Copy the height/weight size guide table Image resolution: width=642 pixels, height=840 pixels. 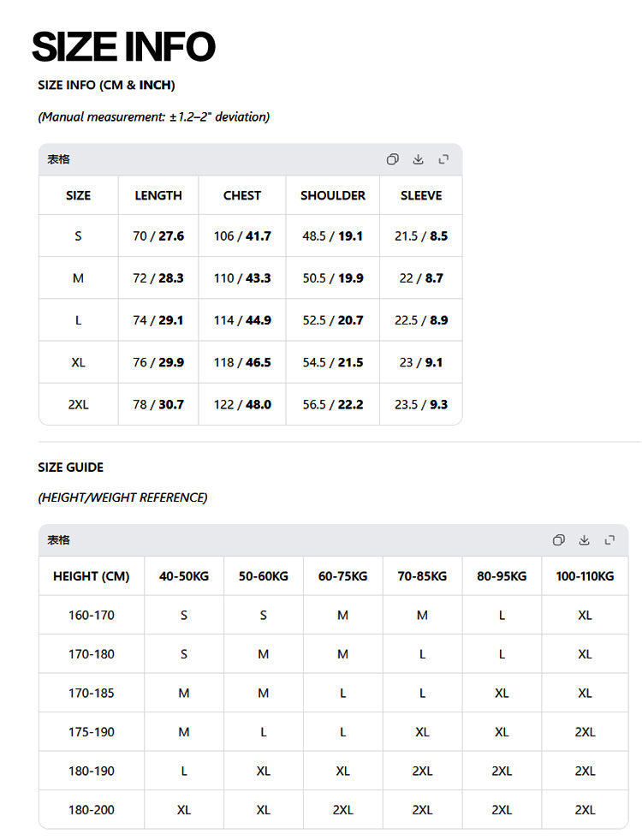pyautogui.click(x=558, y=539)
